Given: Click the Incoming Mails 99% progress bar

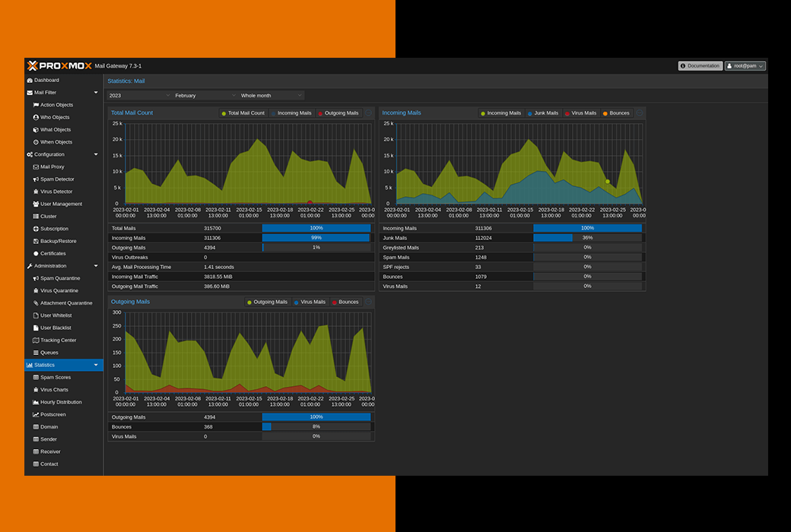Looking at the screenshot, I should pos(316,238).
